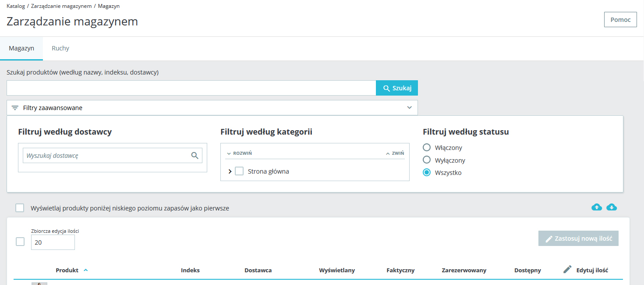Check the Strona główna category checkbox
The image size is (644, 285).
point(239,171)
